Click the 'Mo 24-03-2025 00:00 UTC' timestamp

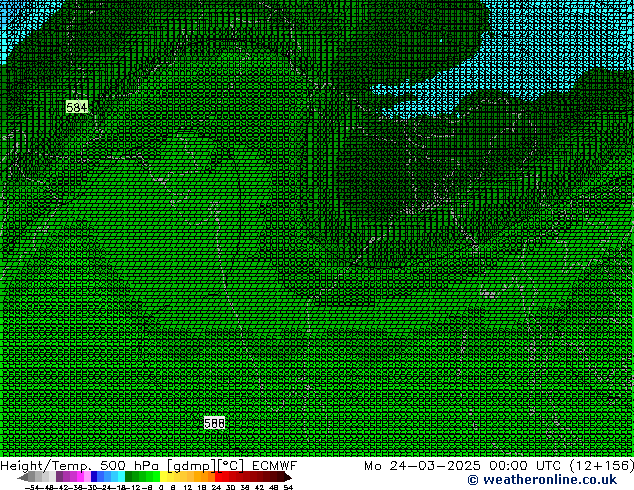click(463, 466)
